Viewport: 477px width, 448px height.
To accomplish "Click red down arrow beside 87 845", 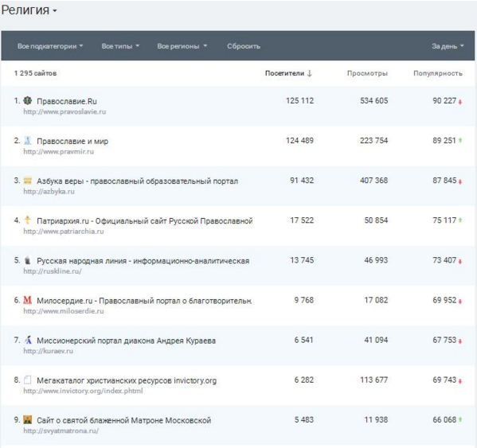I will (x=460, y=181).
